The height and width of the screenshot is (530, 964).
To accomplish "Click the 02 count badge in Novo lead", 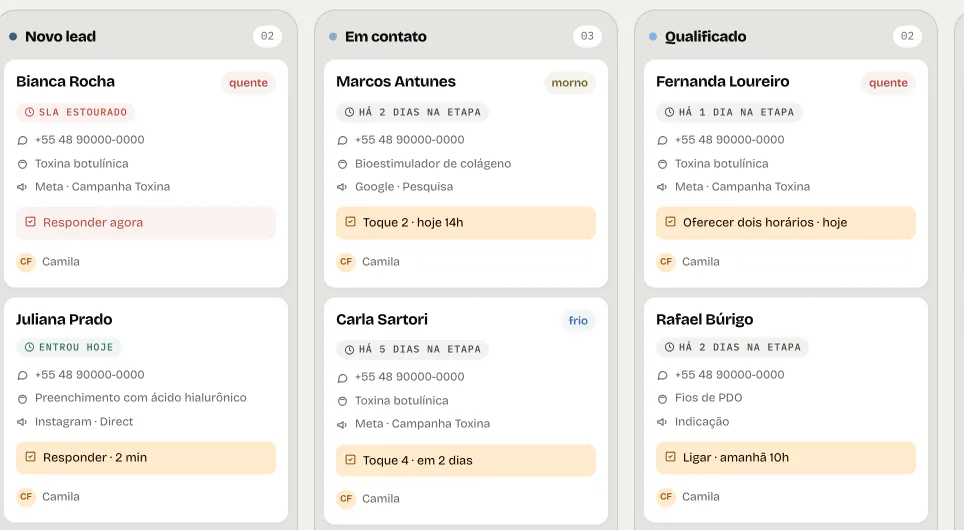I will click(x=267, y=36).
